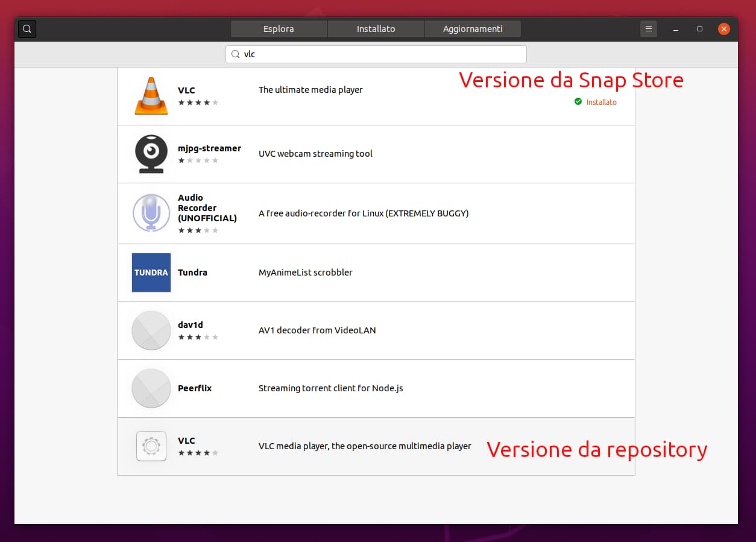Select the Peerflix placeholder icon
Viewport: 756px width, 542px height.
[x=151, y=388]
